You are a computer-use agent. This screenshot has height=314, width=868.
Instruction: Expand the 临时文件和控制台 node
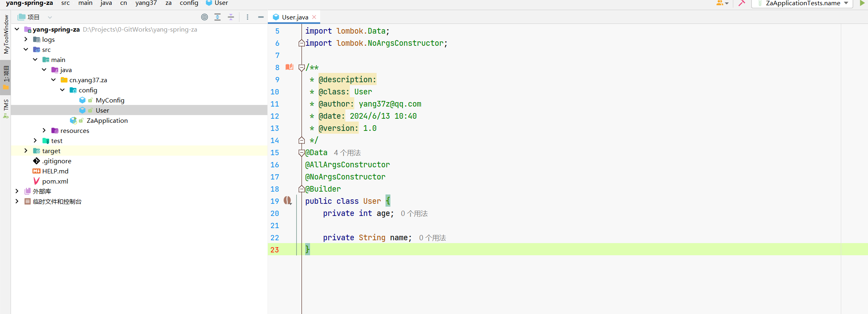pos(17,201)
